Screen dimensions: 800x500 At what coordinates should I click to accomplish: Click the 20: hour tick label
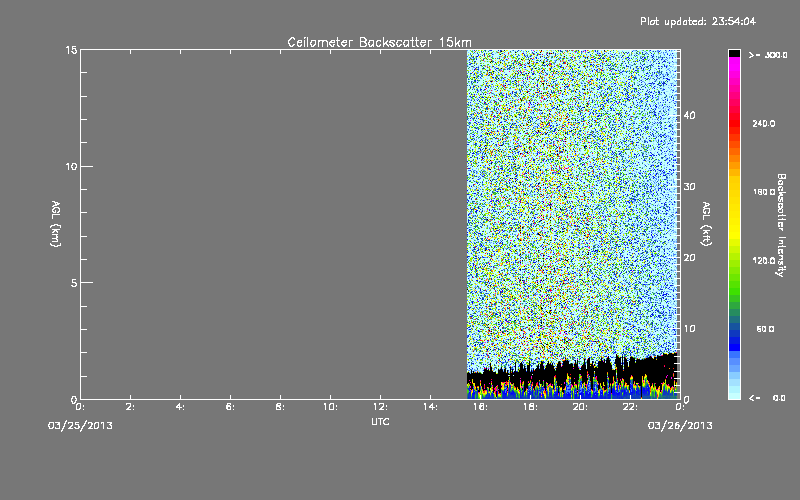pos(580,407)
